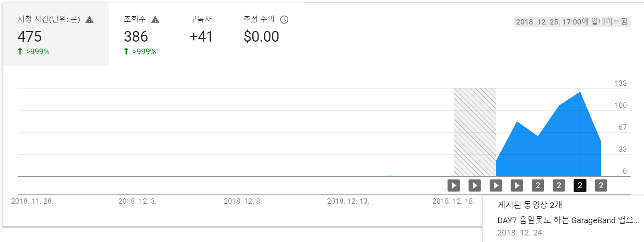Click the 2018. 12. 25. 17:00 update label
644x242 pixels.
click(572, 22)
